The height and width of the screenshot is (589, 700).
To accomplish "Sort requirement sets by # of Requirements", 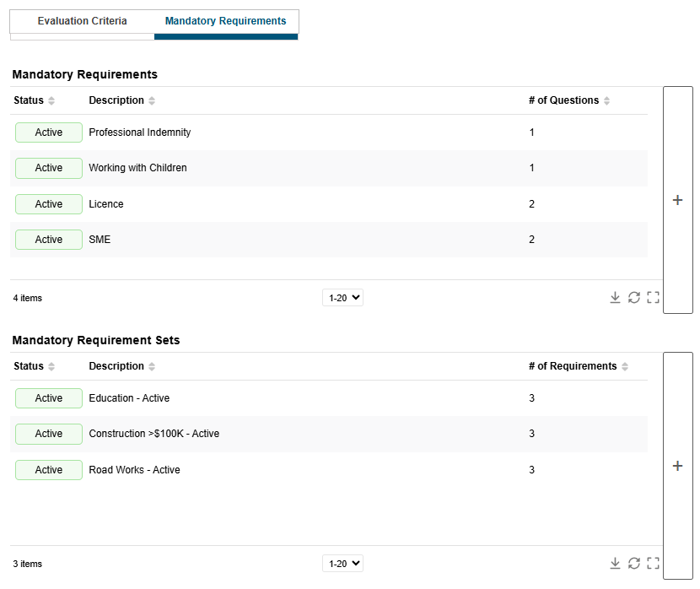I will click(x=578, y=366).
